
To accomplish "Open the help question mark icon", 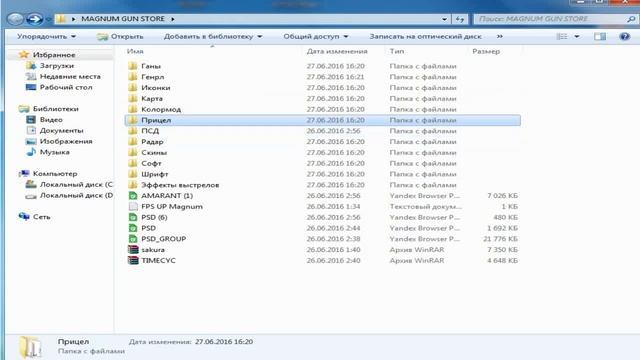I will tap(624, 36).
